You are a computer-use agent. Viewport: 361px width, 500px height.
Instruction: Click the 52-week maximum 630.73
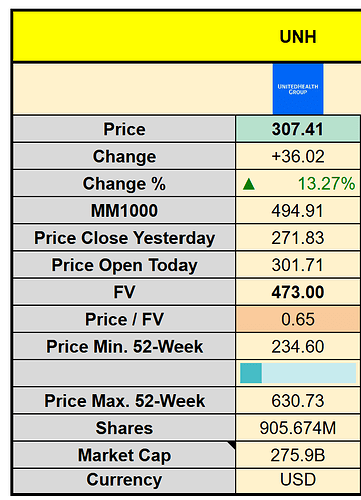(x=298, y=401)
